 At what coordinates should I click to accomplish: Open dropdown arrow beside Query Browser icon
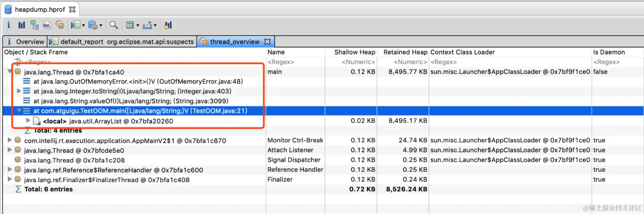pyautogui.click(x=101, y=26)
